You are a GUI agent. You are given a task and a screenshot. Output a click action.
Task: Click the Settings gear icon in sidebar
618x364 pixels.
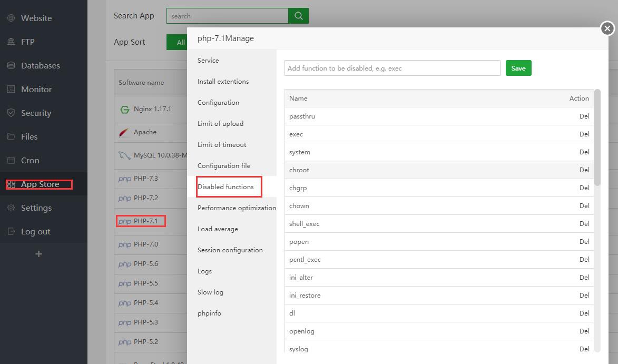click(x=11, y=208)
